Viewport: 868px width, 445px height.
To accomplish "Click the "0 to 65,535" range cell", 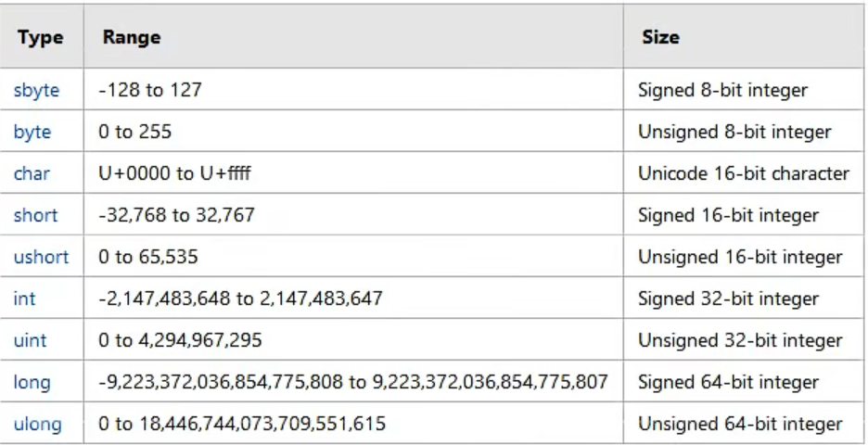I will point(147,258).
